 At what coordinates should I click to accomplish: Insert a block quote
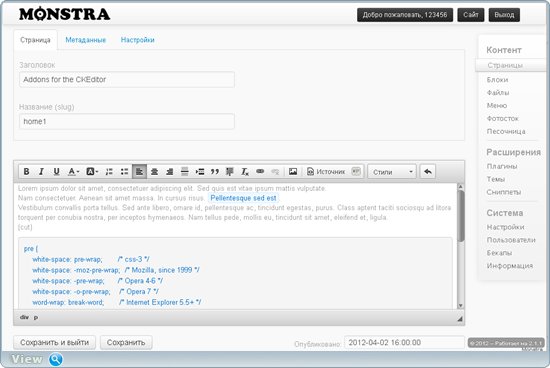pyautogui.click(x=215, y=172)
